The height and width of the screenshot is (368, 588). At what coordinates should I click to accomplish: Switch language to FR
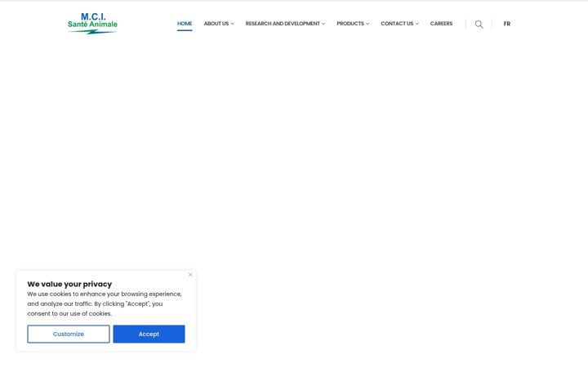click(x=507, y=24)
